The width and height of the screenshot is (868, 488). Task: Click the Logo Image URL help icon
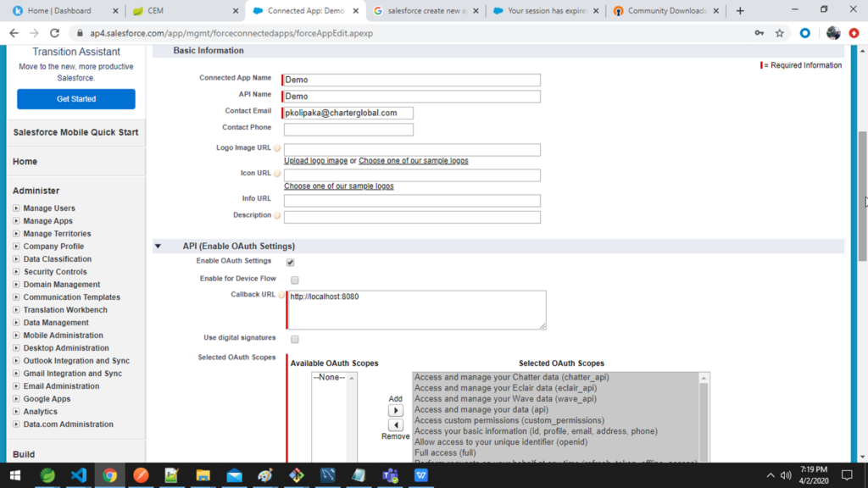click(277, 147)
